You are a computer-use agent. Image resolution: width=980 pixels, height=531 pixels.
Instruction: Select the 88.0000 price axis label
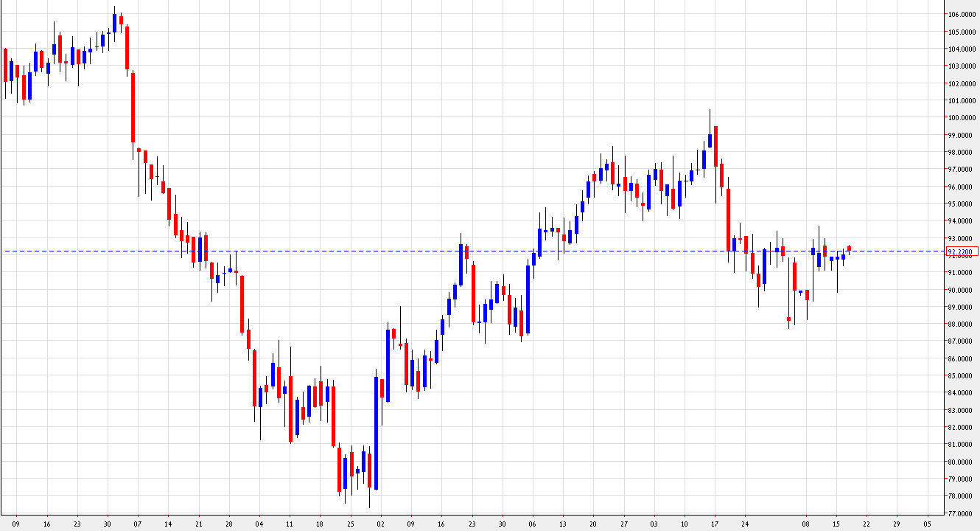pos(961,324)
